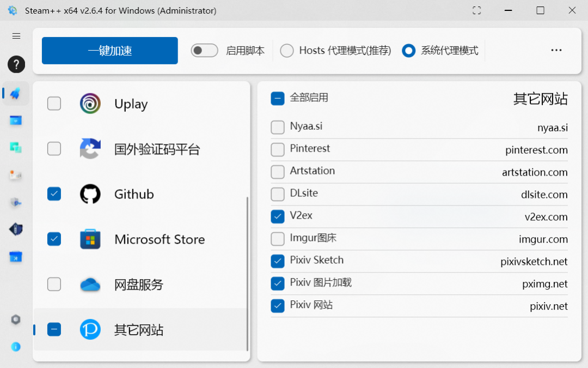Click the left list vertical scrollbar
This screenshot has height=368, width=588.
pyautogui.click(x=247, y=273)
